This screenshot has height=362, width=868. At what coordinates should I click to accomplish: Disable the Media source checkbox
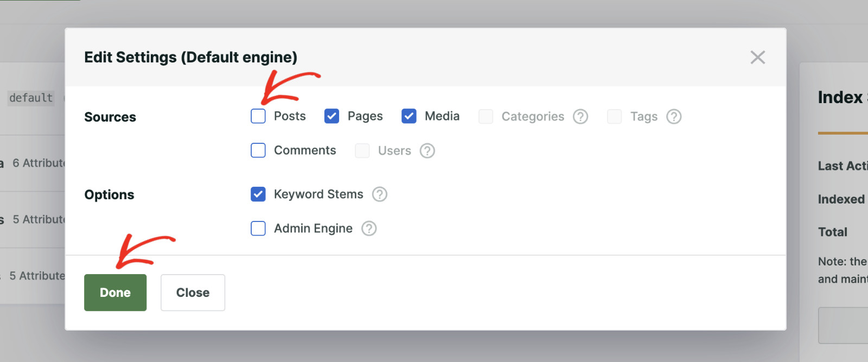tap(409, 116)
